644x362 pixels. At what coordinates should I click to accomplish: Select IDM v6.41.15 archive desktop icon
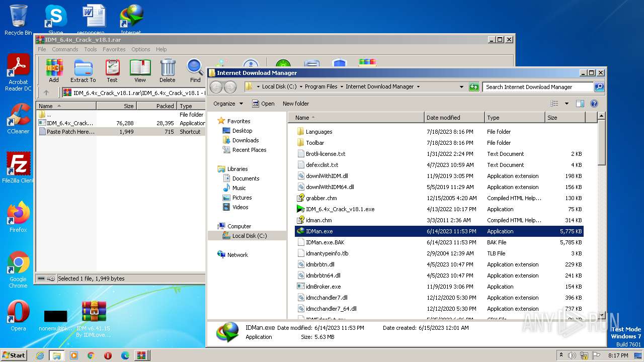click(x=94, y=319)
